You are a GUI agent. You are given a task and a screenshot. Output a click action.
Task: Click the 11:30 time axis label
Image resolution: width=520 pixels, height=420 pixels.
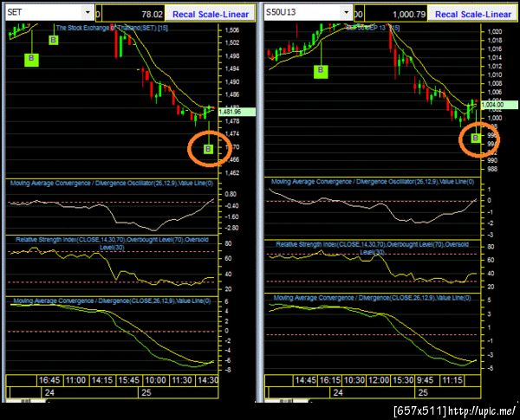click(182, 380)
